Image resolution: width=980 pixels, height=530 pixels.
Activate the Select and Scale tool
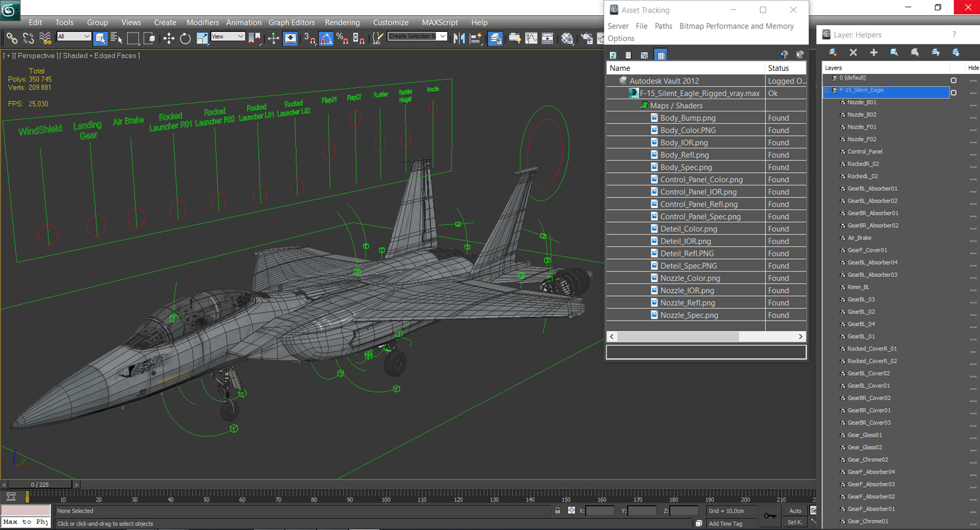point(202,38)
